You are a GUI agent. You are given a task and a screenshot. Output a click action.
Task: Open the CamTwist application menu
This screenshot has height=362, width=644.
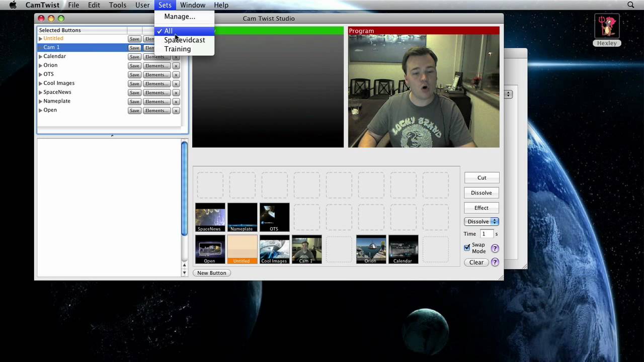[x=42, y=5]
